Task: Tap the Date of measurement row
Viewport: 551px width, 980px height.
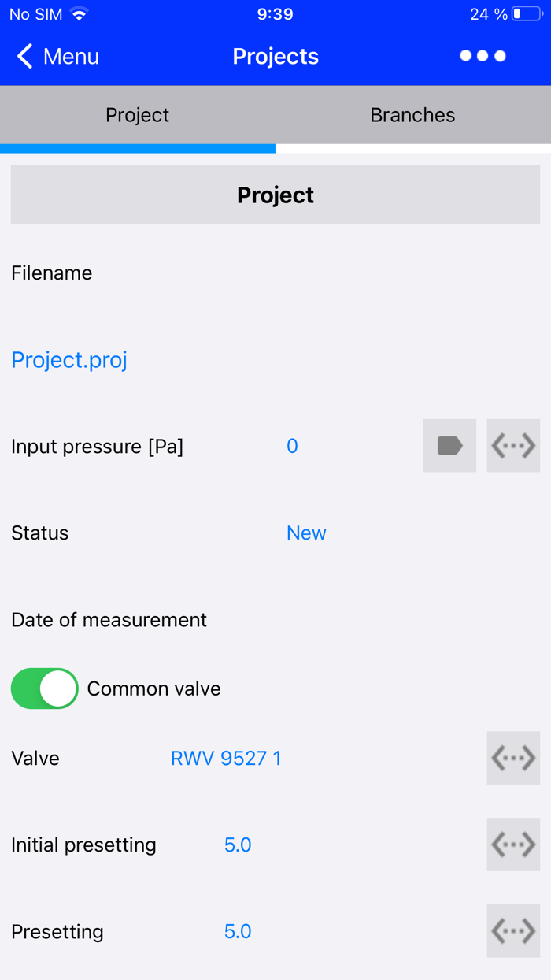Action: click(x=109, y=619)
